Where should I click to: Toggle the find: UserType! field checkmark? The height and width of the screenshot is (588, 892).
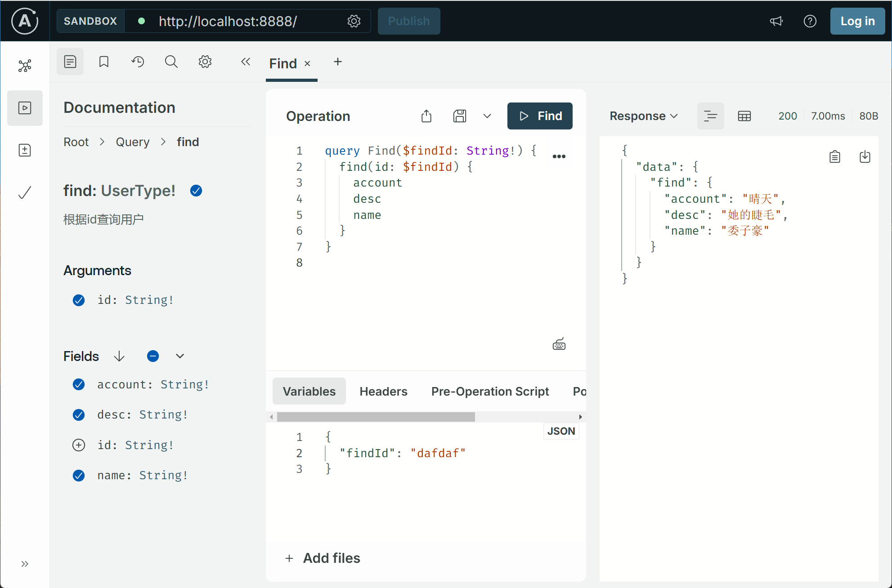pyautogui.click(x=196, y=191)
